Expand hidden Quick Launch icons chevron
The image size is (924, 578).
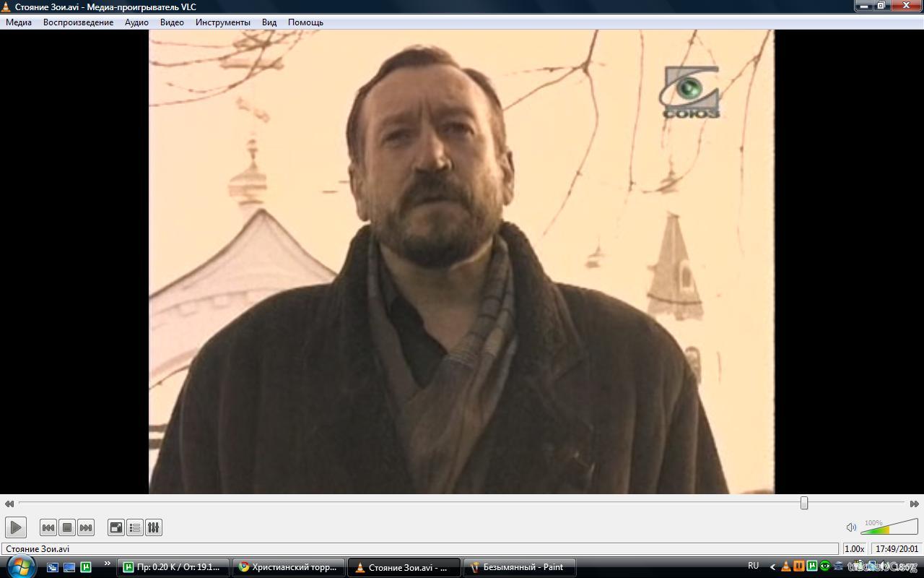tap(108, 564)
